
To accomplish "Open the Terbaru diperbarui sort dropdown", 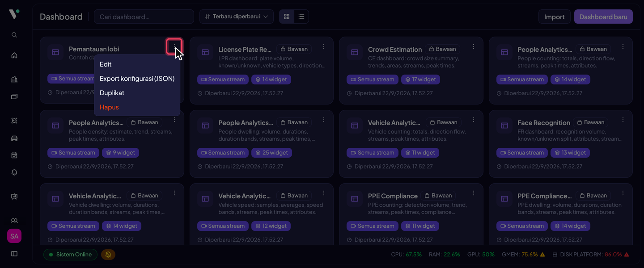I will coord(237,17).
